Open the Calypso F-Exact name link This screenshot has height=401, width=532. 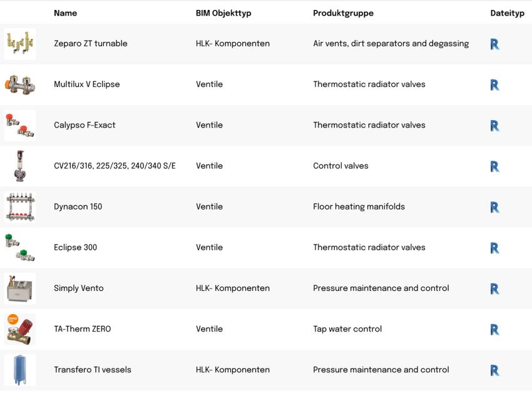click(x=84, y=125)
